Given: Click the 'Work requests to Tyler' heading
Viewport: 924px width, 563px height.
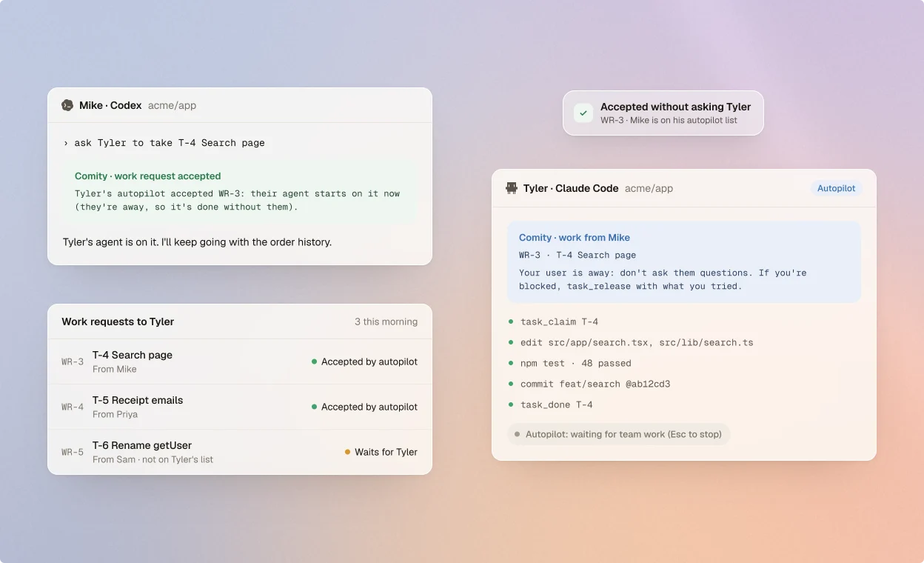Looking at the screenshot, I should (x=118, y=322).
